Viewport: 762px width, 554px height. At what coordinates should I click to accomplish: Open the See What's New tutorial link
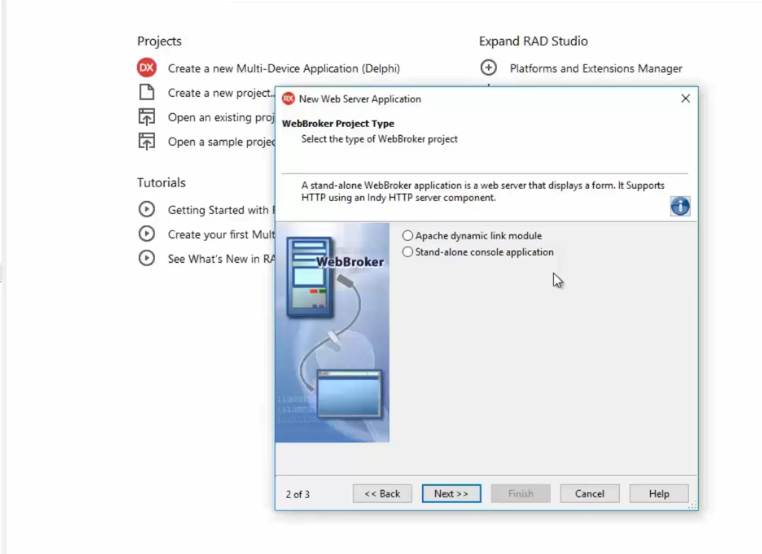pyautogui.click(x=221, y=259)
